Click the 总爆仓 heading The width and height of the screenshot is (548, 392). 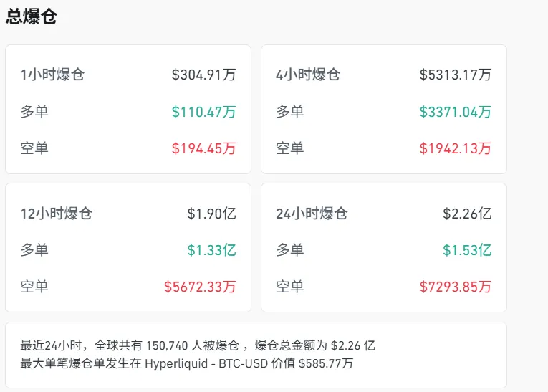coord(32,17)
